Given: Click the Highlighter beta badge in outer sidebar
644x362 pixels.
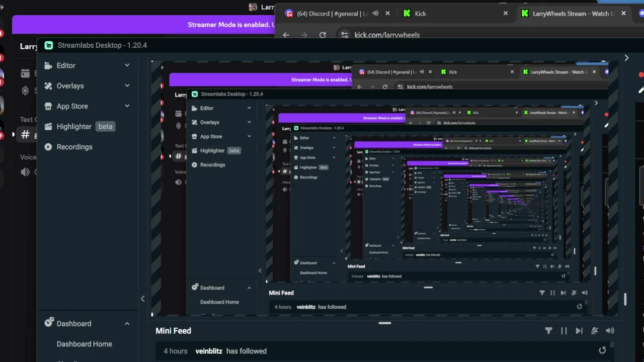Looking at the screenshot, I should click(x=105, y=127).
